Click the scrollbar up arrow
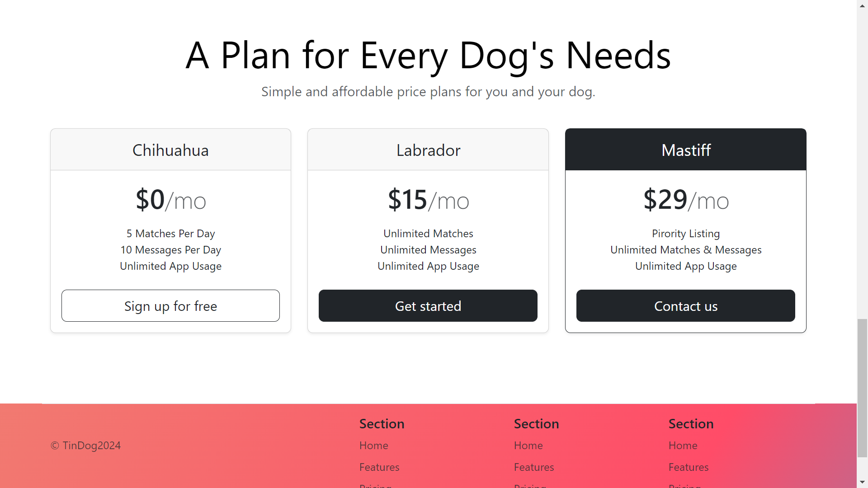Image resolution: width=868 pixels, height=488 pixels. (862, 5)
